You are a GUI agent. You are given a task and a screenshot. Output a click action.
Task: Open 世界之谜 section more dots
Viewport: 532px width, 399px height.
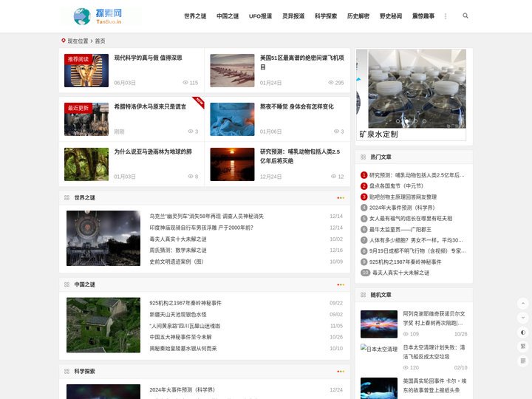tap(341, 198)
